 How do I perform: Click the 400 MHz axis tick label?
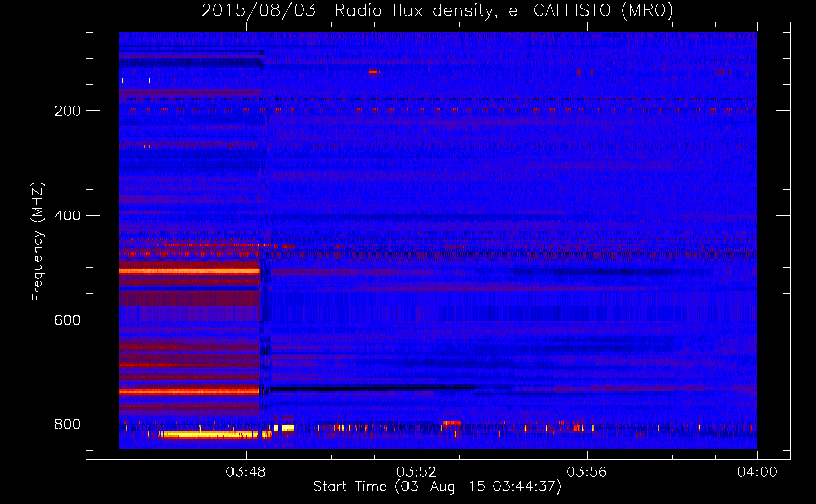pos(68,216)
